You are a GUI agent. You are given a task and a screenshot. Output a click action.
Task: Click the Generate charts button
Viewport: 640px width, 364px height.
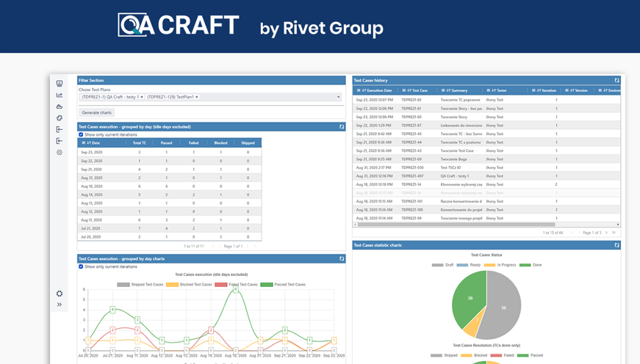(x=96, y=113)
